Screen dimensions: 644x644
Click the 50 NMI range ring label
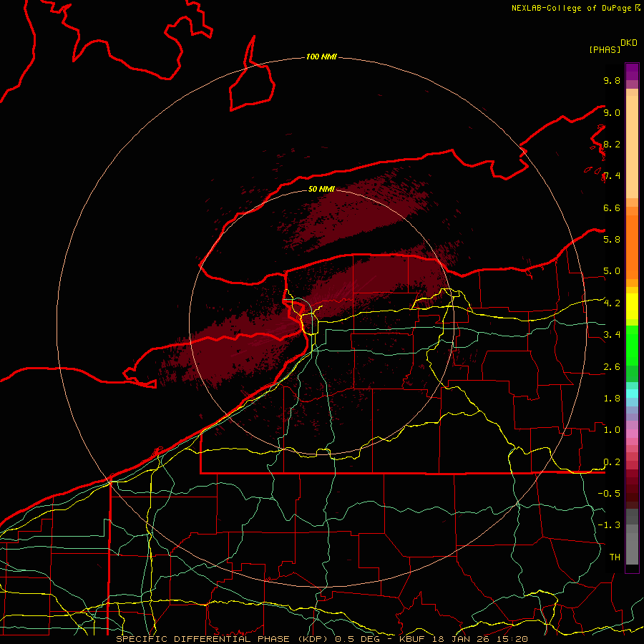[322, 189]
